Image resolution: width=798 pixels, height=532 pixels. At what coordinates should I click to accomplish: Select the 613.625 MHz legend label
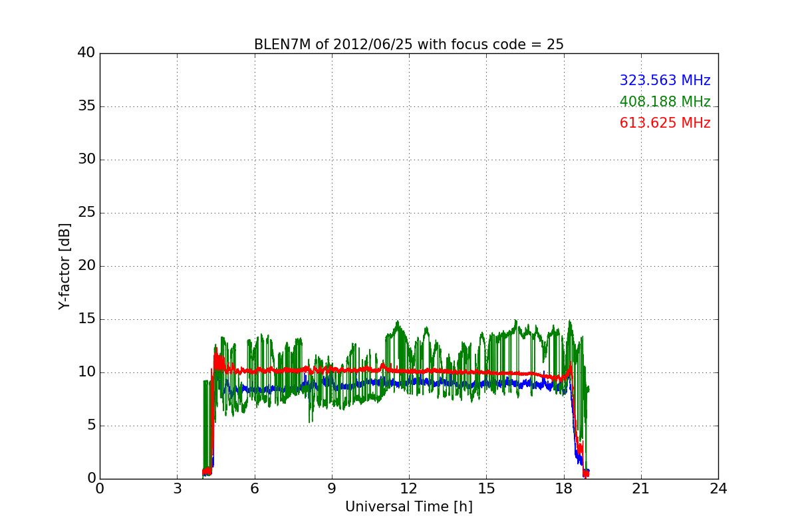pos(665,123)
